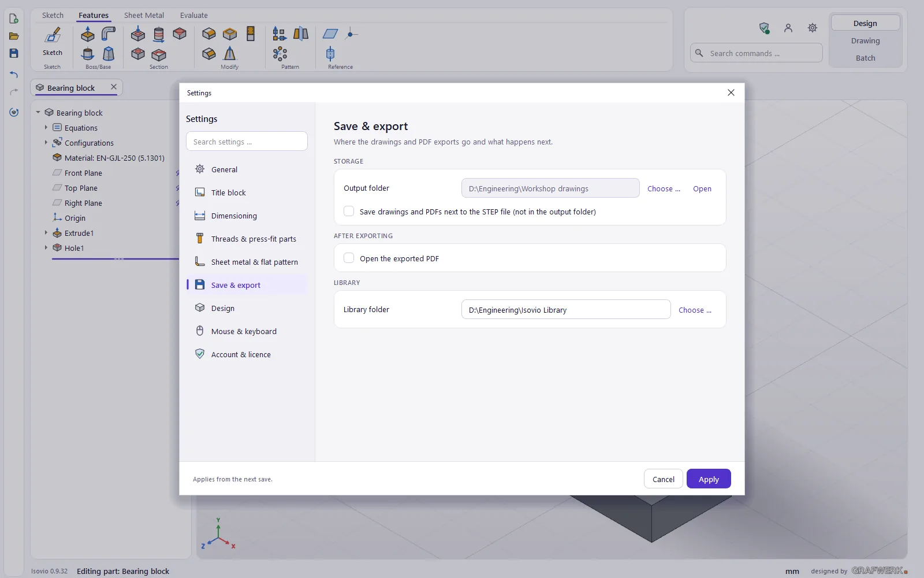The height and width of the screenshot is (578, 924).
Task: Click the Library folder path field
Action: click(x=566, y=310)
